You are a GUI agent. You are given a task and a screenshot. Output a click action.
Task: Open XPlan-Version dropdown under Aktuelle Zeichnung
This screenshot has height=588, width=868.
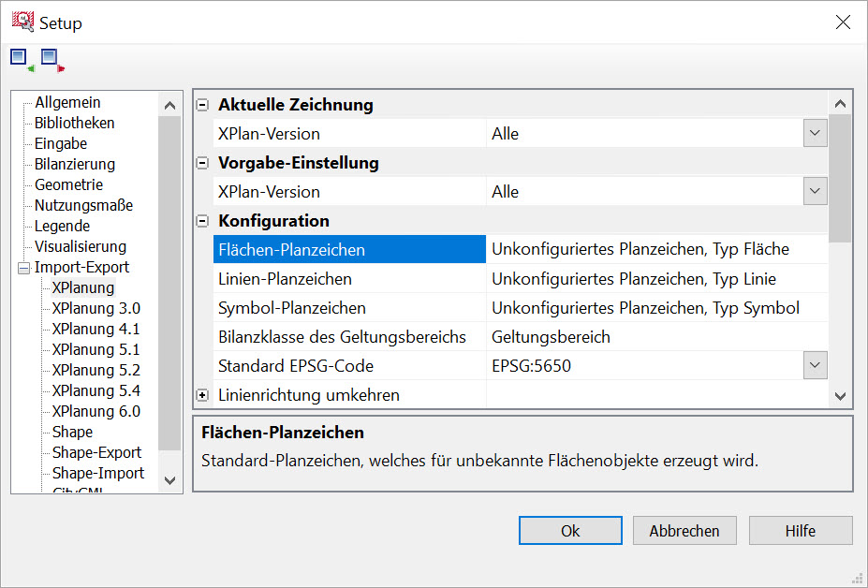tap(815, 134)
